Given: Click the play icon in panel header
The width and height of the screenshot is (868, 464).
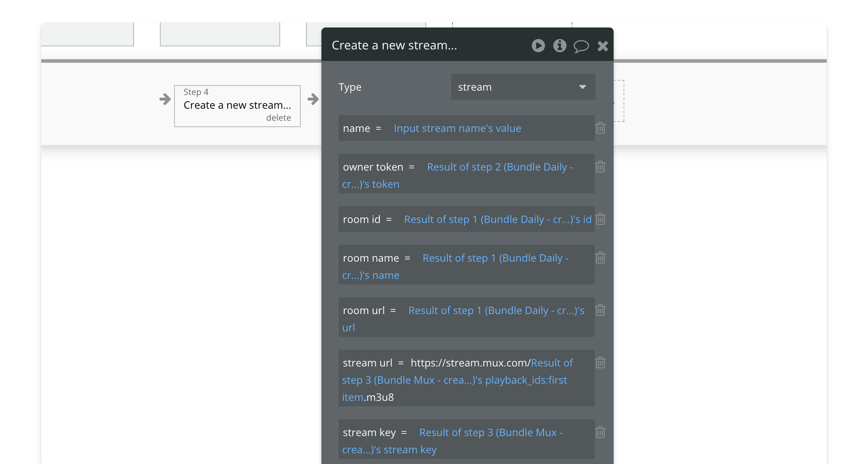Looking at the screenshot, I should [x=538, y=46].
